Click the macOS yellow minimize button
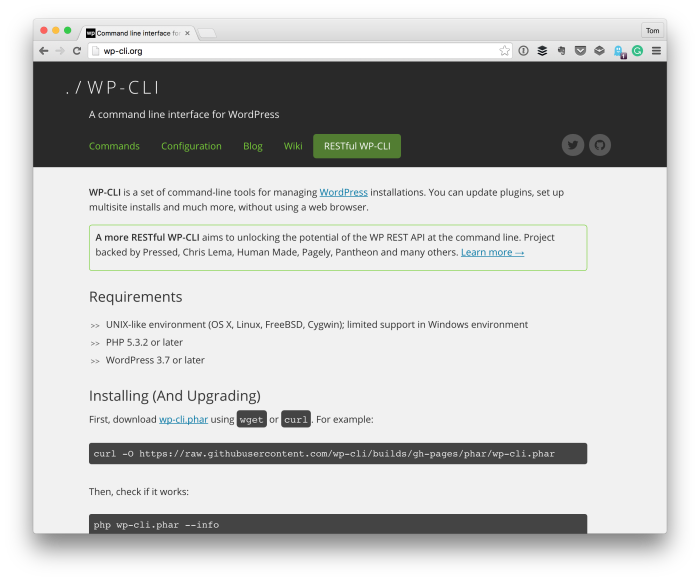700x581 pixels. (x=56, y=30)
